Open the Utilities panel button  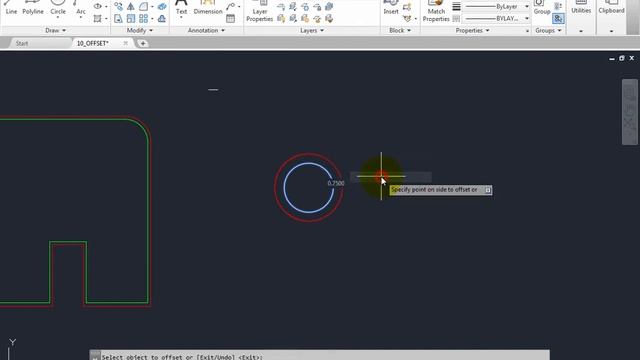point(581,8)
